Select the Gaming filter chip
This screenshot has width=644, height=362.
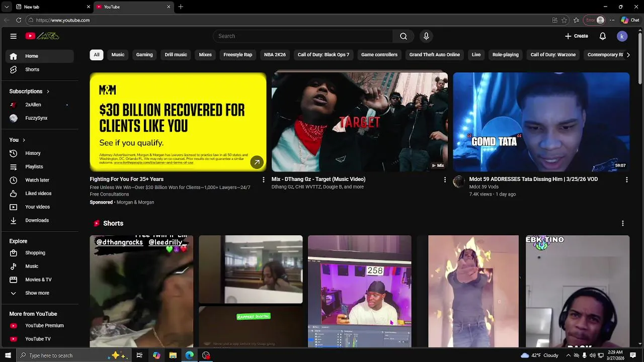tap(144, 55)
